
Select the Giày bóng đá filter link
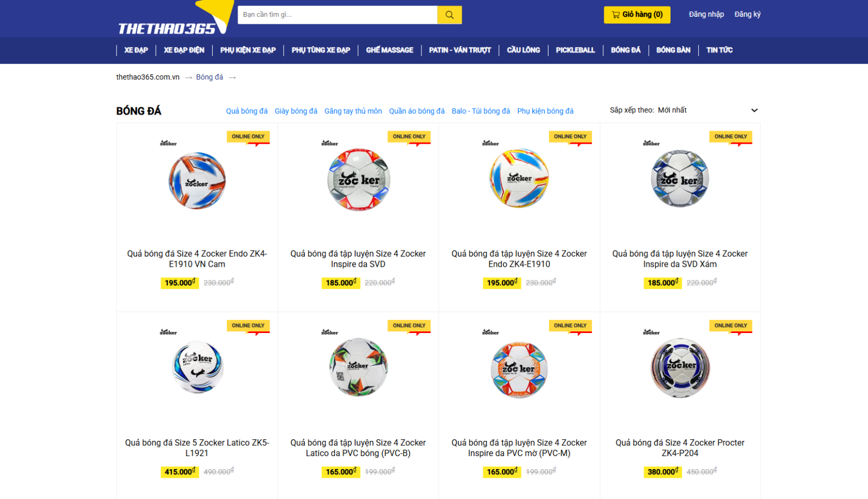point(296,111)
